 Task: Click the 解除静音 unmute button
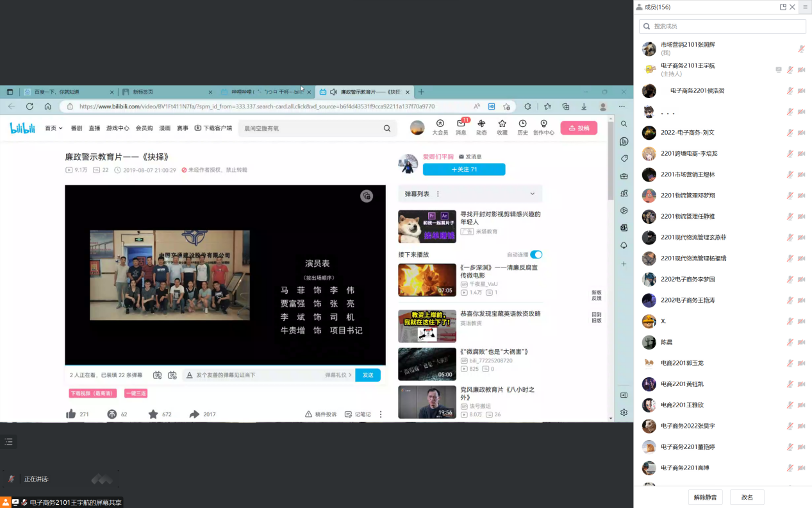[x=706, y=497]
